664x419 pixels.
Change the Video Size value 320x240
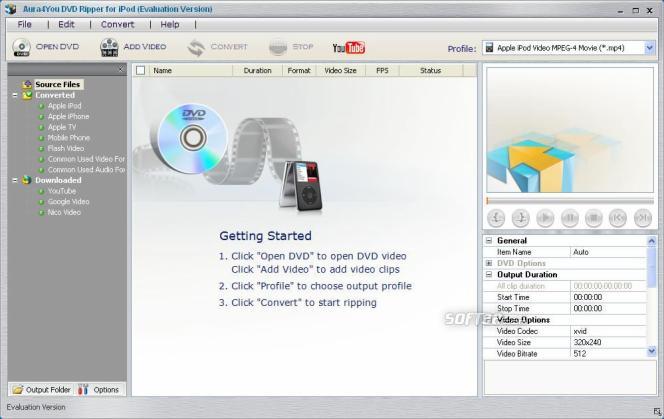point(608,342)
